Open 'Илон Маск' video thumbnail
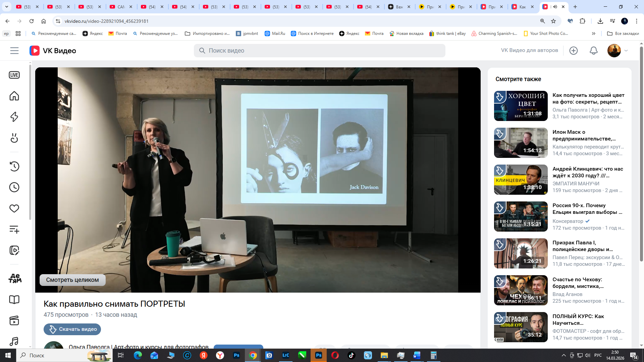Image resolution: width=644 pixels, height=362 pixels. (x=521, y=143)
